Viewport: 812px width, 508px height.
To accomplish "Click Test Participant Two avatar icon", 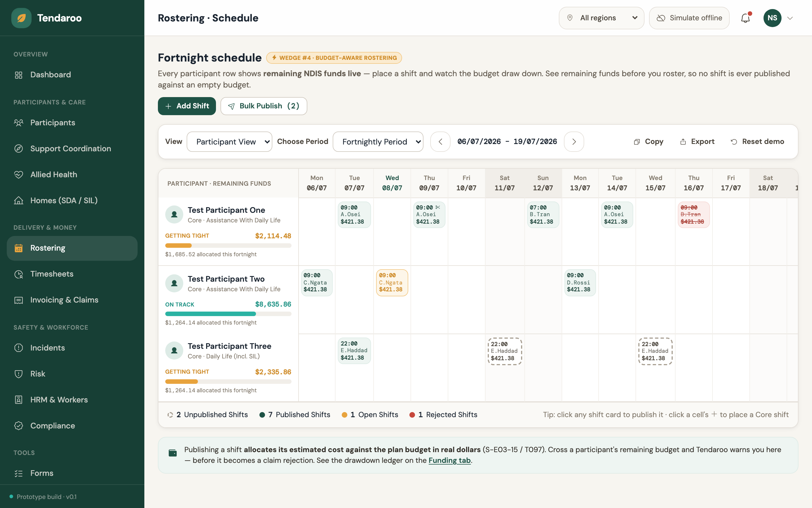I will (174, 283).
